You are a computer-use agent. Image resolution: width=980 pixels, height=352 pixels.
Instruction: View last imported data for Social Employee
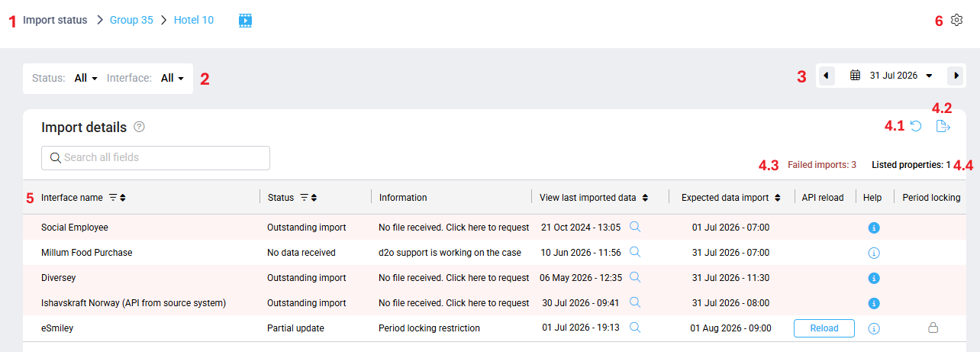(635, 227)
